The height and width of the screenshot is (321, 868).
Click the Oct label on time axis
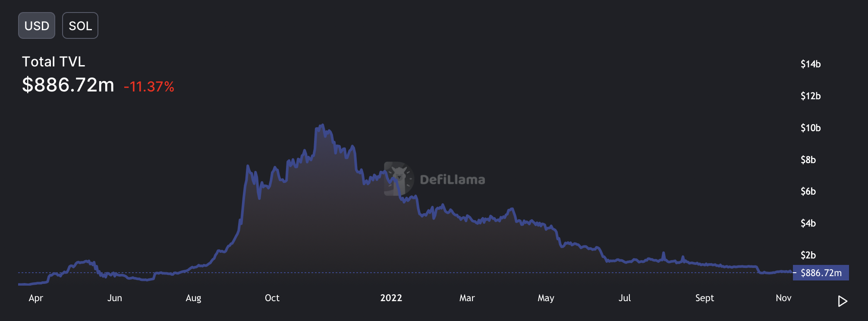pos(272,298)
